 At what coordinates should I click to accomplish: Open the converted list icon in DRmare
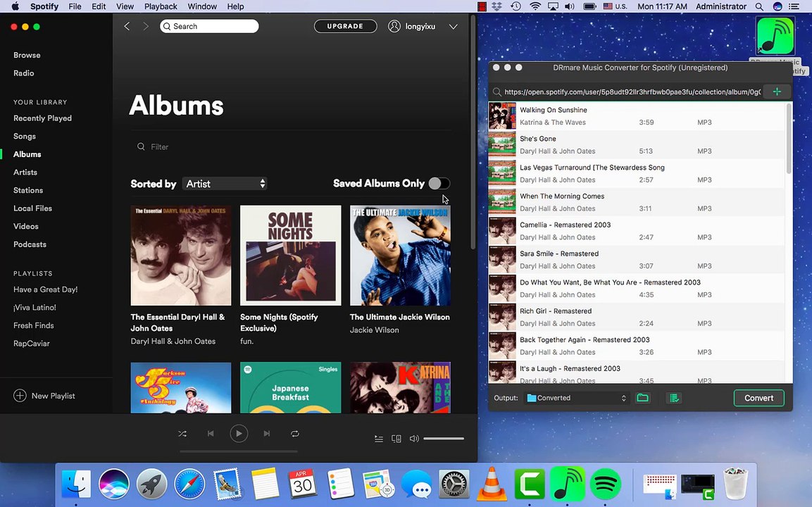coord(674,398)
